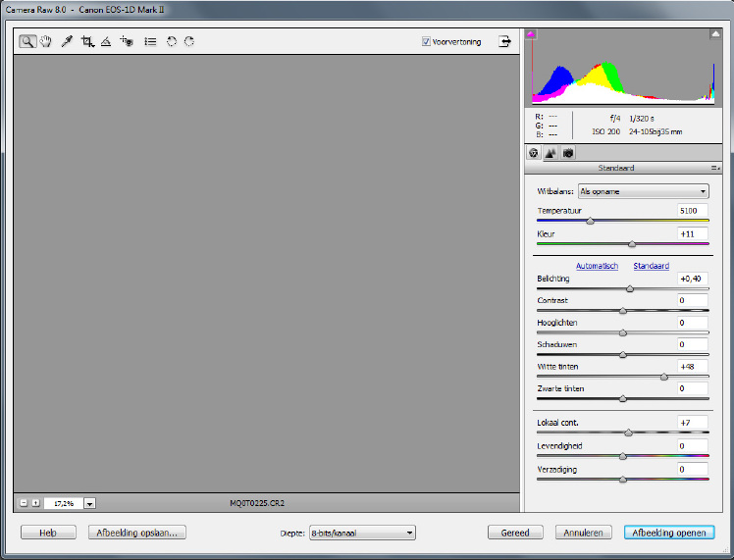This screenshot has height=560, width=734.
Task: Adjust the Levendigheid slider handle
Action: pyautogui.click(x=623, y=457)
